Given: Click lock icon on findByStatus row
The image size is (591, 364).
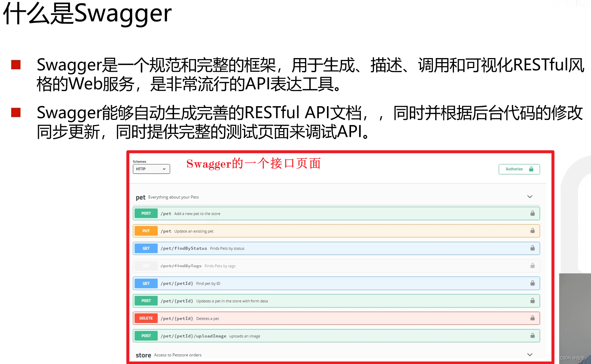Looking at the screenshot, I should pyautogui.click(x=532, y=248).
